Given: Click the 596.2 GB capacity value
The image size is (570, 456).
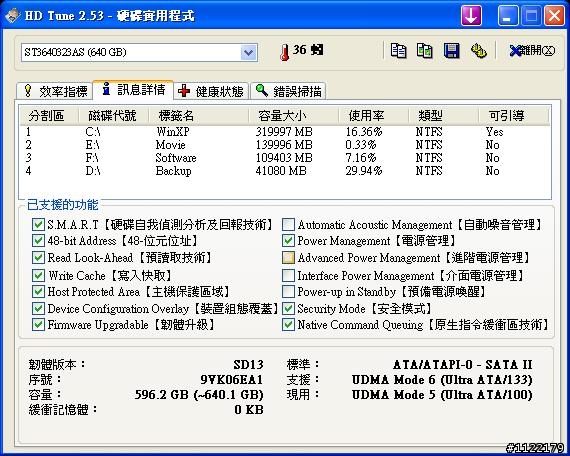Looking at the screenshot, I should tap(199, 395).
